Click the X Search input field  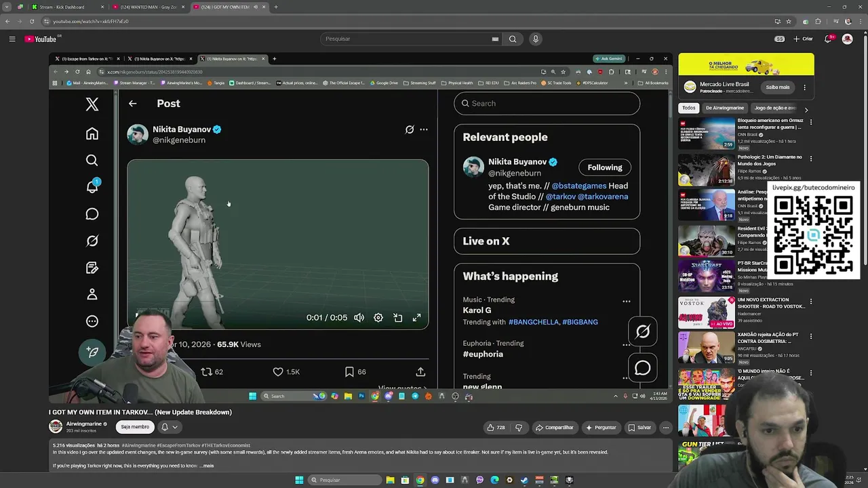point(547,104)
